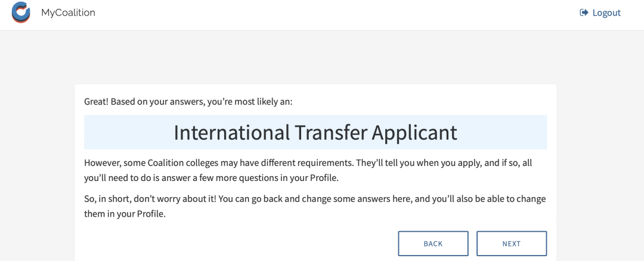Viewport: 644px width, 261px height.
Task: Open the MyCoalition home title
Action: coord(68,13)
